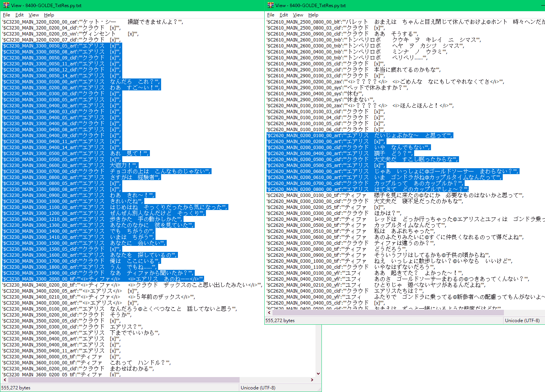Open the Edit menu in the left viewer window
The image size is (545, 392).
19,15
